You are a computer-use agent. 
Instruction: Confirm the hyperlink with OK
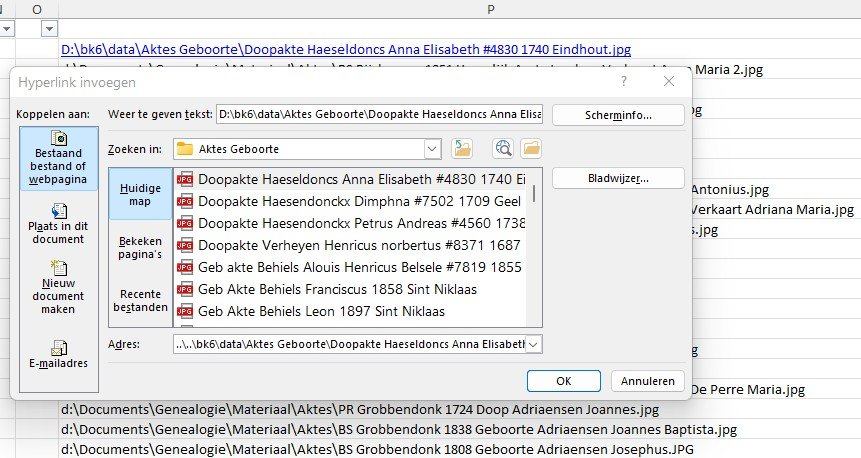click(x=563, y=381)
